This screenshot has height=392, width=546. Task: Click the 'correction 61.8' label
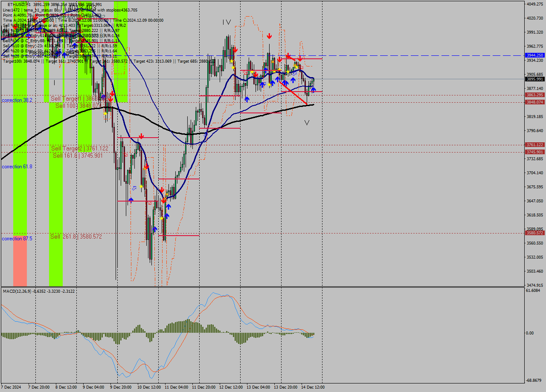click(17, 167)
